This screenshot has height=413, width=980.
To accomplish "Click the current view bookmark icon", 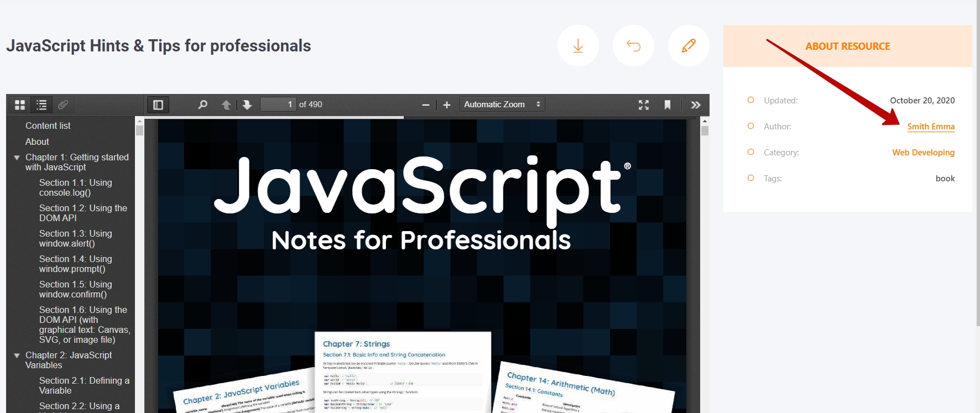I will (x=668, y=104).
